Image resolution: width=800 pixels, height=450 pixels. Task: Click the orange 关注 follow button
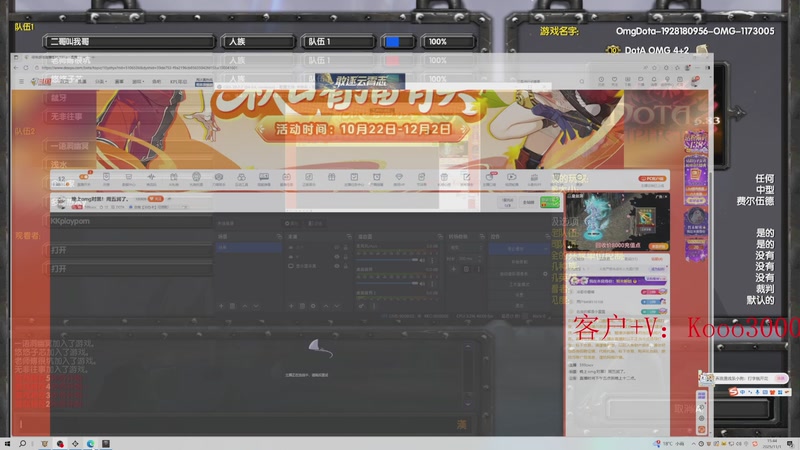(x=156, y=198)
